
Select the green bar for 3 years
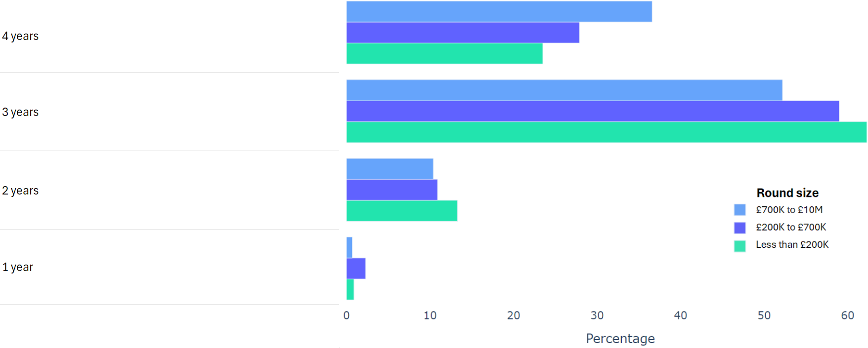click(x=606, y=132)
